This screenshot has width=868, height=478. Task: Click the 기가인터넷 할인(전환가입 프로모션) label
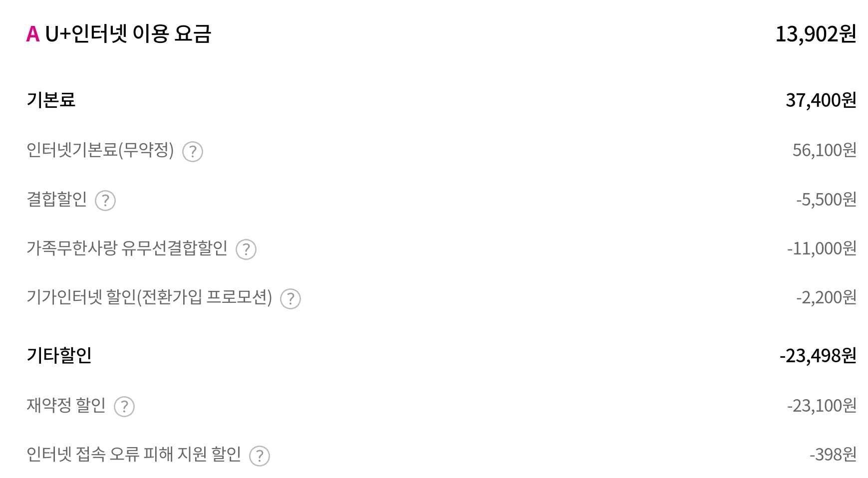[149, 297]
